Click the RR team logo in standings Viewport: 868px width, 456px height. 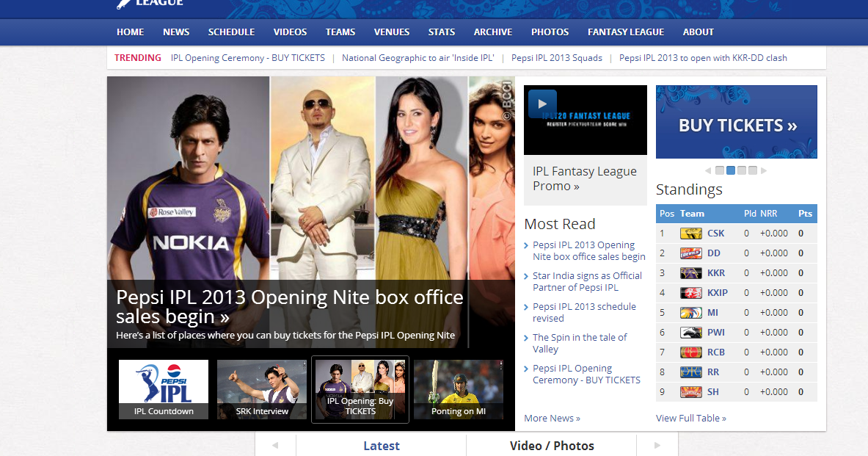pyautogui.click(x=691, y=372)
